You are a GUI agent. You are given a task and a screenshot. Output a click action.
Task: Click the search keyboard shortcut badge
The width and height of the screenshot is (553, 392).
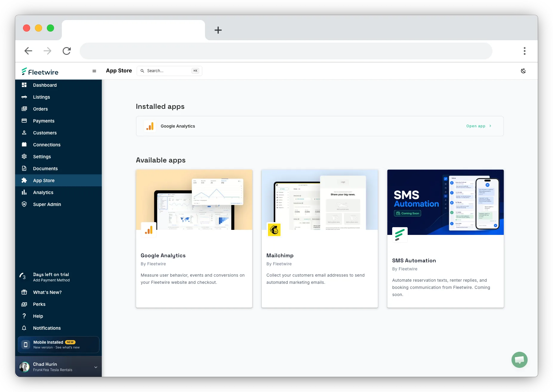[195, 71]
